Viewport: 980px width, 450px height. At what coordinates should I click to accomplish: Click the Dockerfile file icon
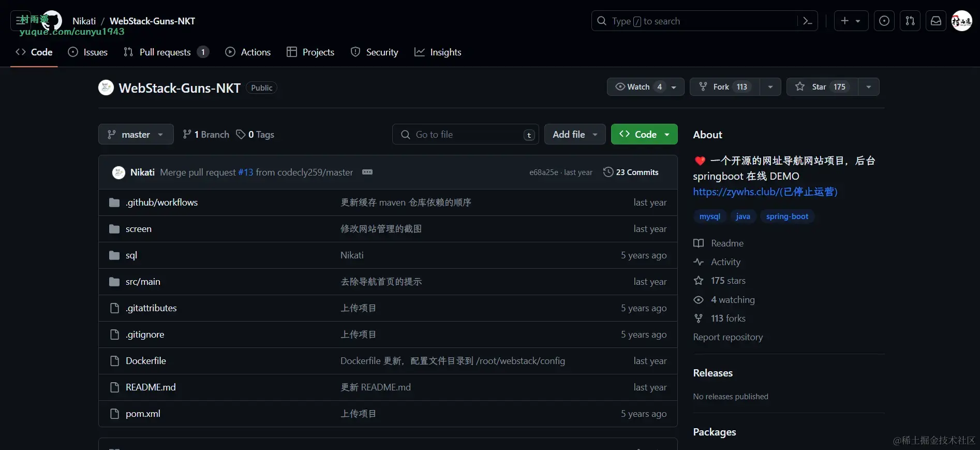(114, 361)
